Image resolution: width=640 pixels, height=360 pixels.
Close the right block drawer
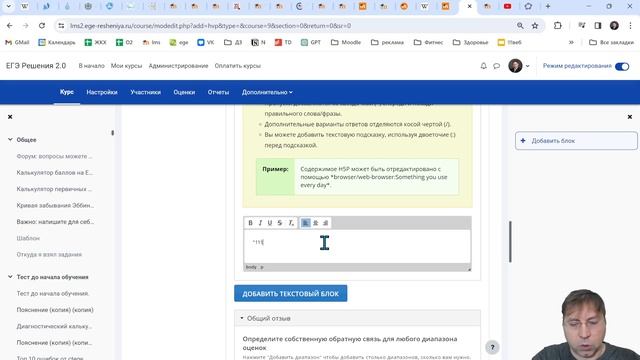click(630, 117)
